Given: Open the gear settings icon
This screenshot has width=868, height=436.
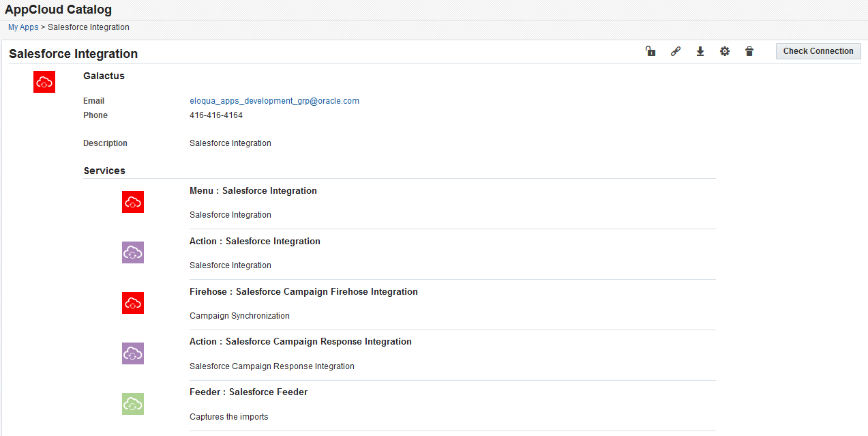Looking at the screenshot, I should (x=725, y=51).
